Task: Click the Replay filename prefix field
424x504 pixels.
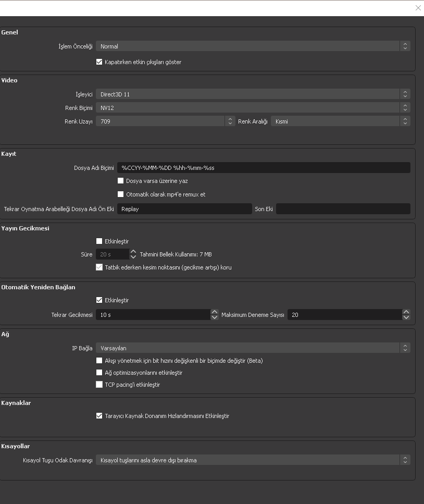Action: point(184,209)
